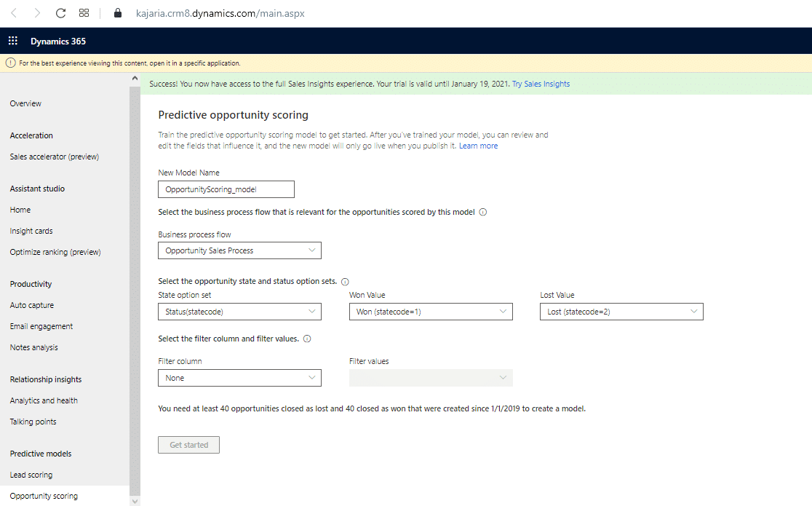Click the padlock site security icon
812x506 pixels.
pyautogui.click(x=118, y=13)
